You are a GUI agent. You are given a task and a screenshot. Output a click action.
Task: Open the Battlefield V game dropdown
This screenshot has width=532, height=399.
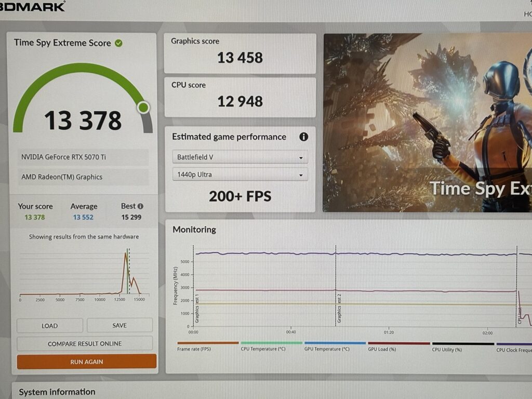coord(240,157)
